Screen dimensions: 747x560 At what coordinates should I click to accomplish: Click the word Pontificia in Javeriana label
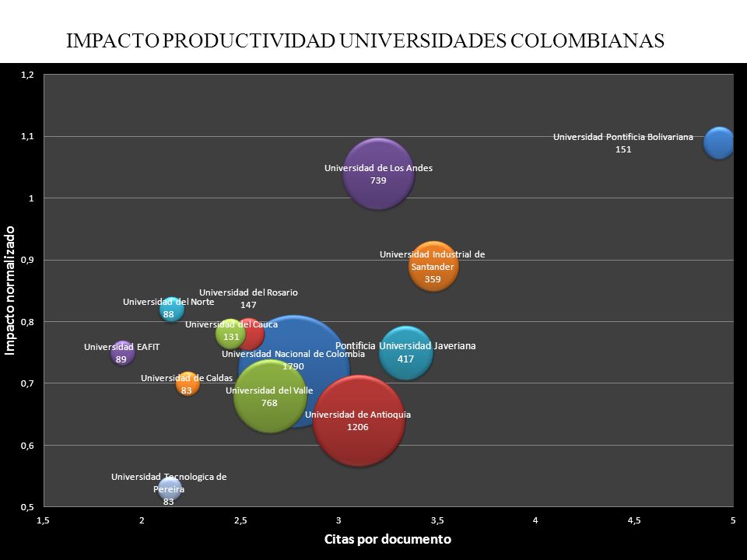[x=356, y=346]
